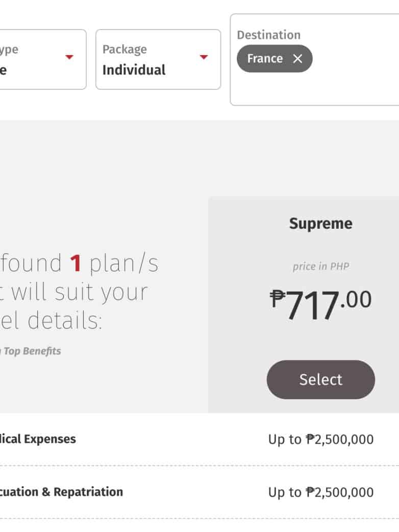The width and height of the screenshot is (399, 532).
Task: Click the 'found 1 plan/s' heading
Action: pyautogui.click(x=79, y=263)
